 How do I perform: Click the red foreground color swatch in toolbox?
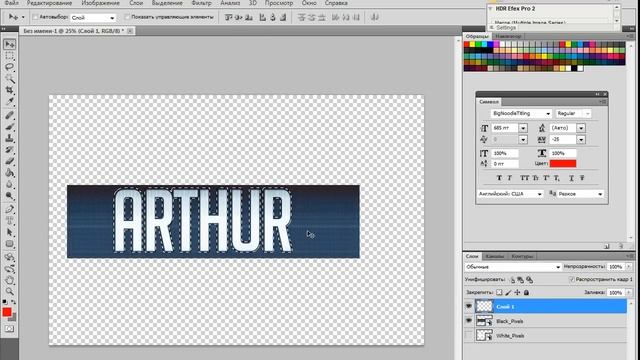point(7,312)
